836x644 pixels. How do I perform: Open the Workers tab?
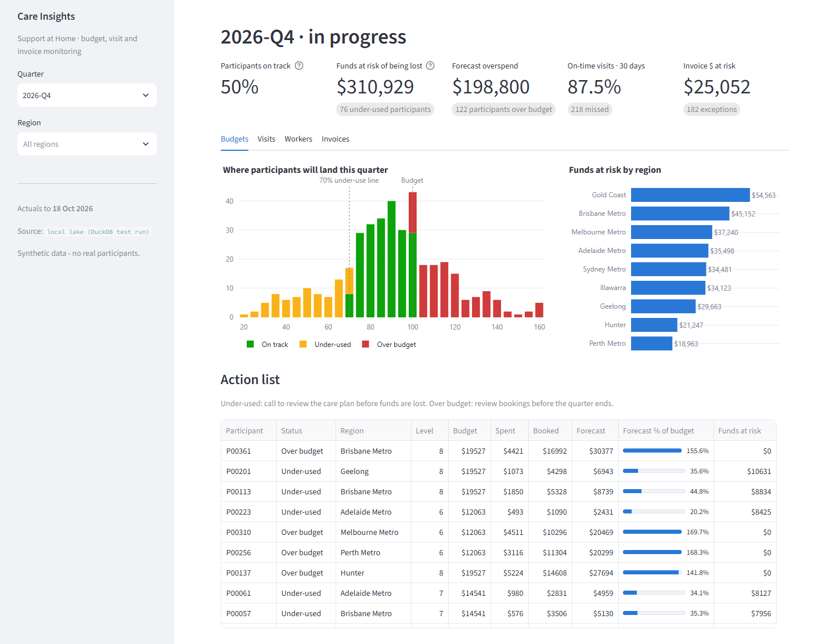[x=298, y=139]
